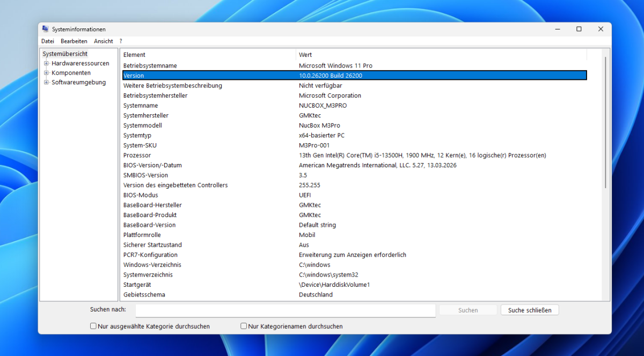Click the Systeminformationen title bar icon
Image resolution: width=644 pixels, height=356 pixels.
46,29
